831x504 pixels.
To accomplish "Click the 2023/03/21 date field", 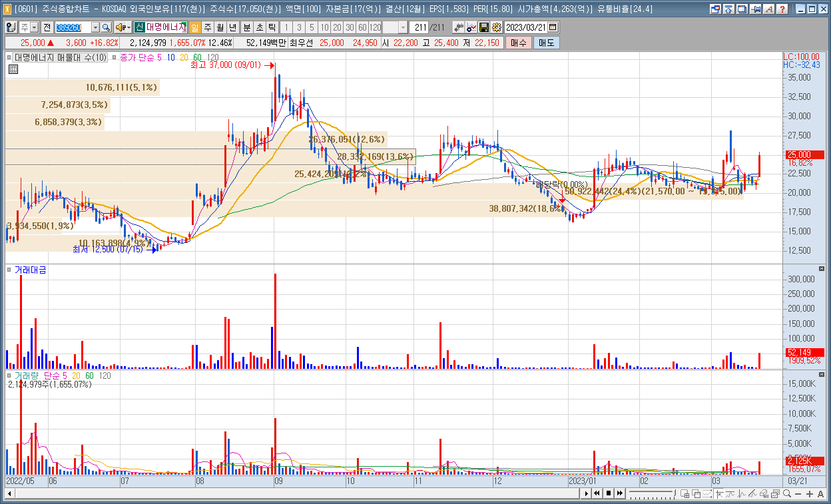I will (526, 27).
